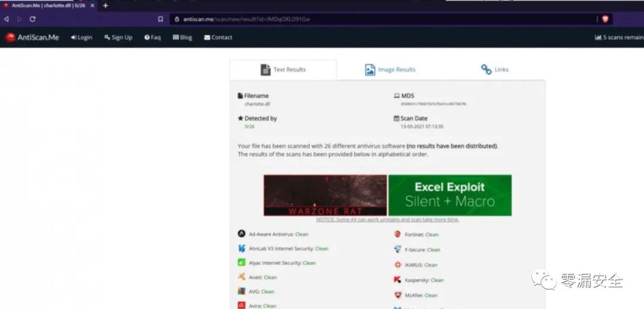
Task: Click the Avast icon
Action: (x=241, y=277)
